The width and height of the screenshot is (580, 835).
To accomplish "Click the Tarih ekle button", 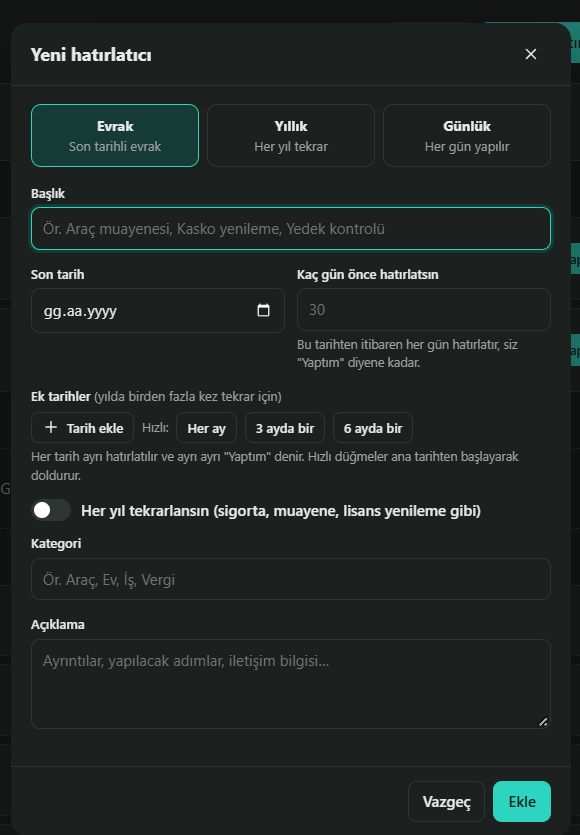I will (83, 428).
